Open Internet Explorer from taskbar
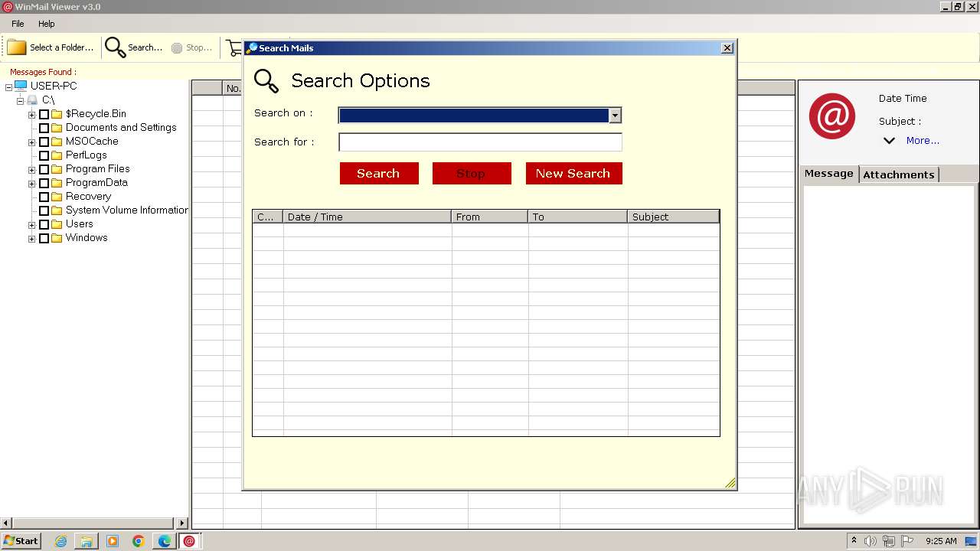The height and width of the screenshot is (551, 980). click(x=61, y=541)
